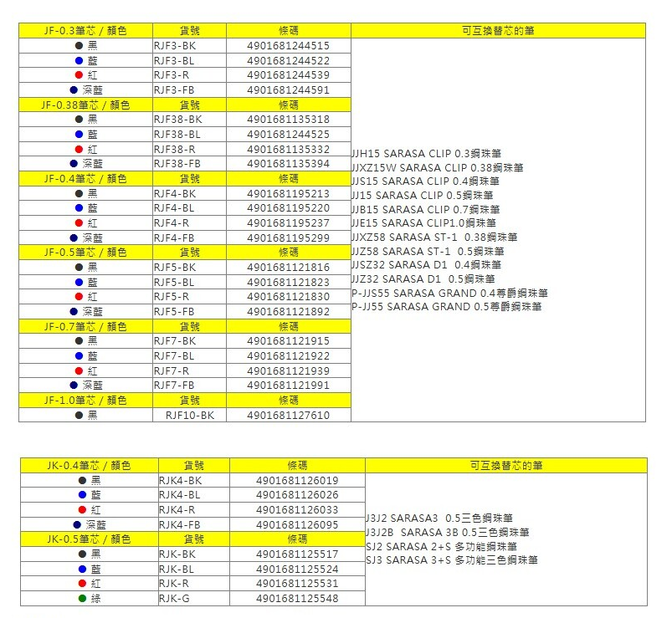Click item code RJK4-BK
Viewport: 672px width, 618px height.
181,481
